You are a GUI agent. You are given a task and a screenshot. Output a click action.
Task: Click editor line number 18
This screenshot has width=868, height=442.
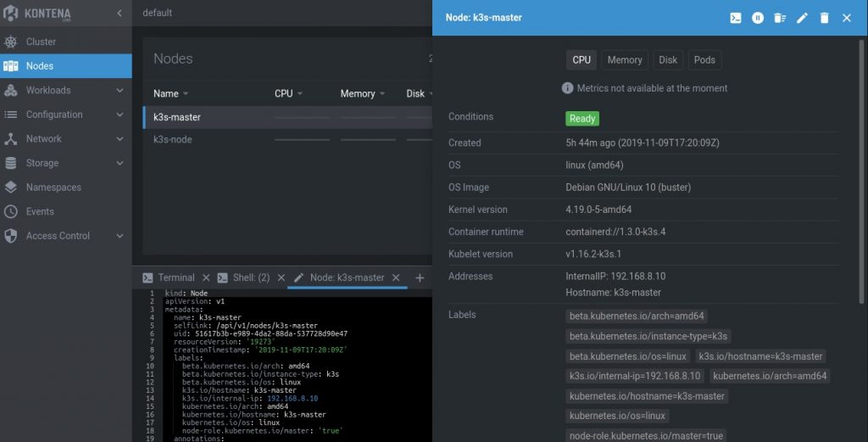(150, 430)
